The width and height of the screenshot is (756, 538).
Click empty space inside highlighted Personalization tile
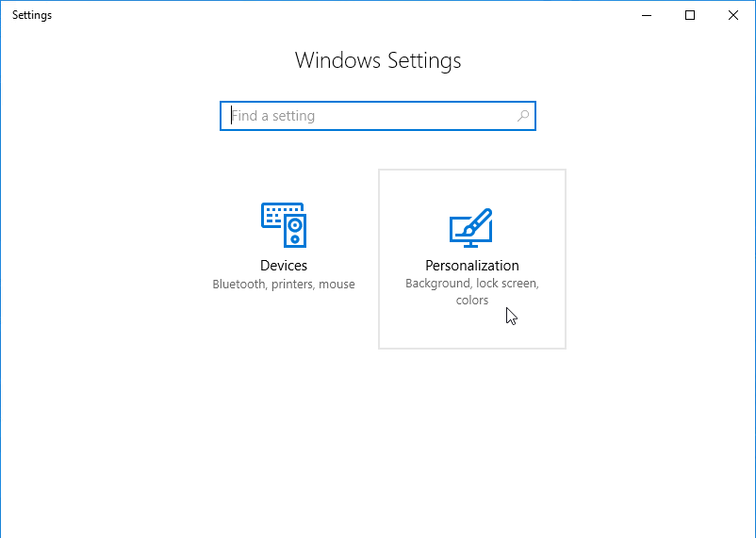(472, 329)
